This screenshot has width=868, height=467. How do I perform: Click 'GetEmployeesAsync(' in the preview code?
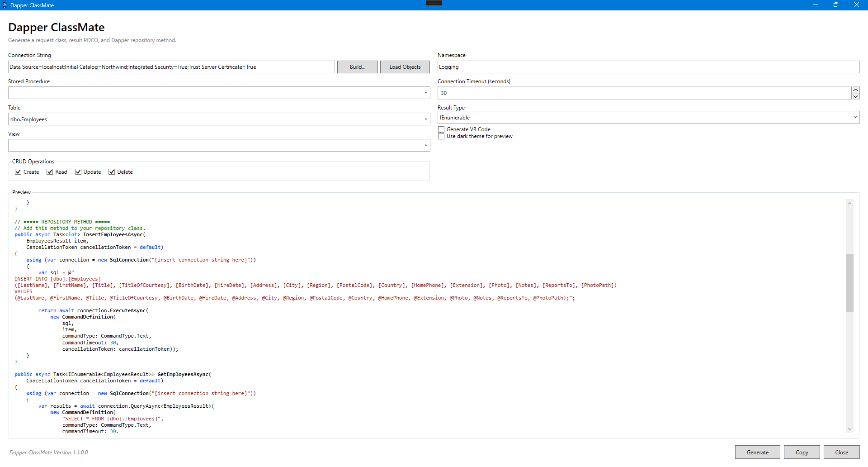point(184,374)
